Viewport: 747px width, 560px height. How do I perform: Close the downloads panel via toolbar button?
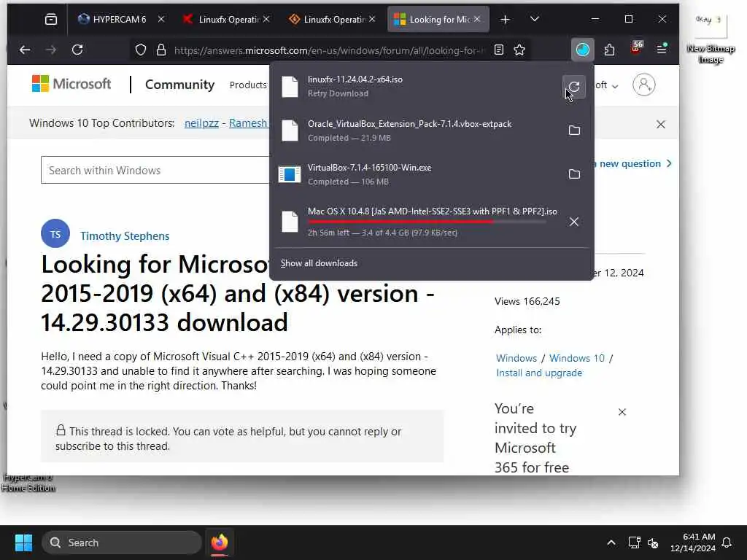click(x=583, y=50)
